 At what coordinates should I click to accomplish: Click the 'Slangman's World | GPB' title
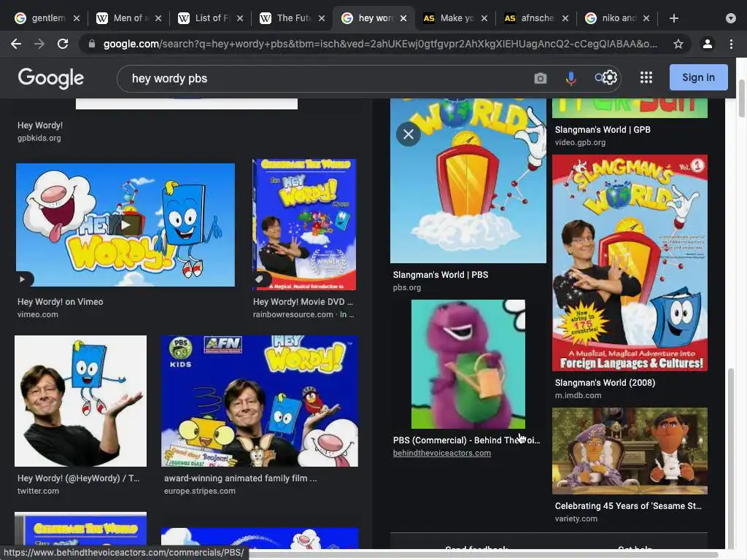pyautogui.click(x=602, y=130)
